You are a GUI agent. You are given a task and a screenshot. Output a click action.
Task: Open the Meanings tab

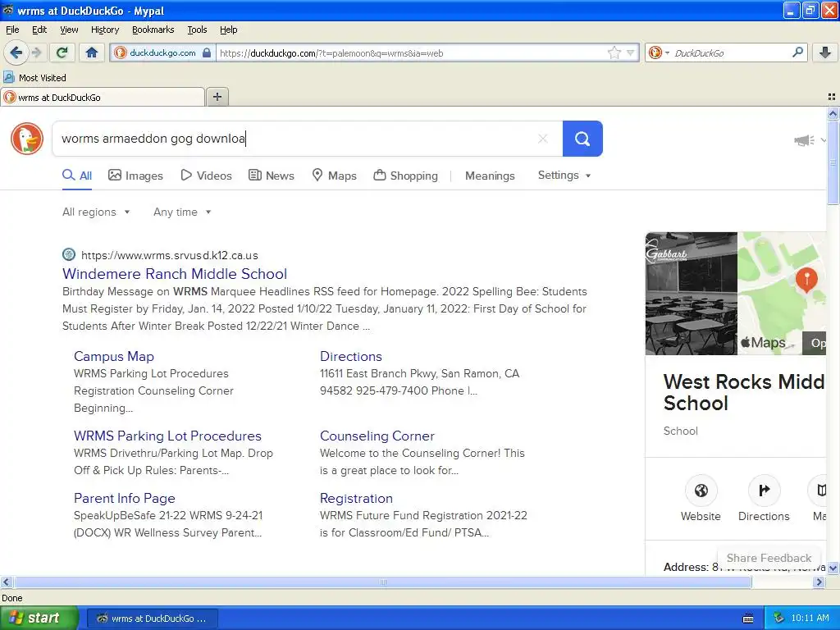[x=490, y=176]
